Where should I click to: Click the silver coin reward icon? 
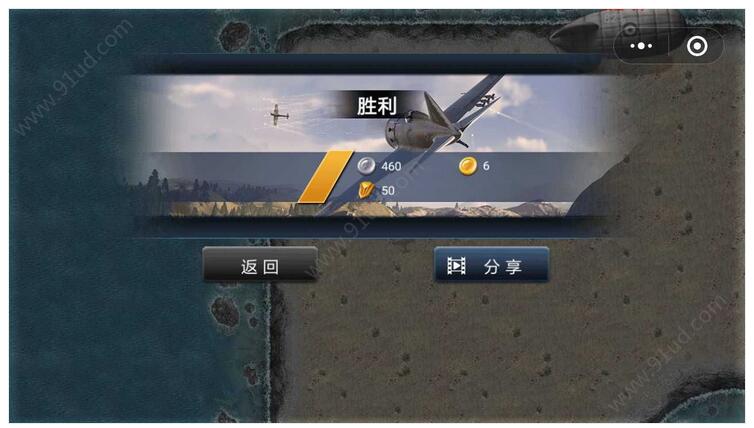[366, 166]
